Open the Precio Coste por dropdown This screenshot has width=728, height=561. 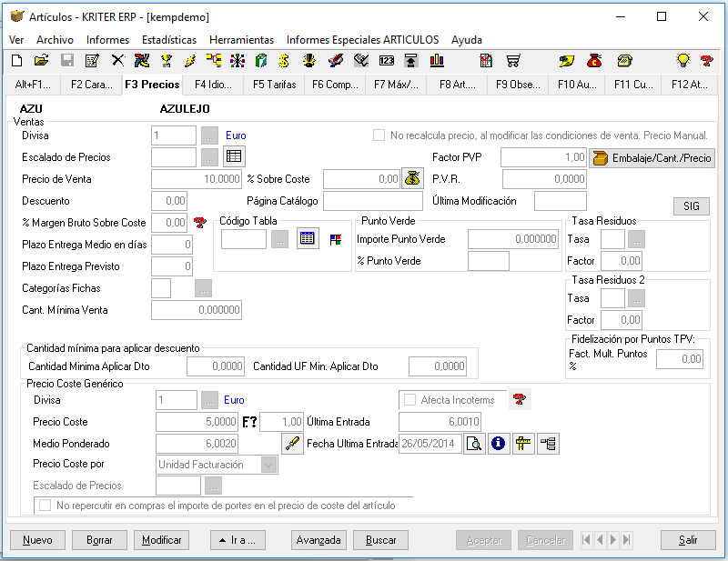pos(268,465)
